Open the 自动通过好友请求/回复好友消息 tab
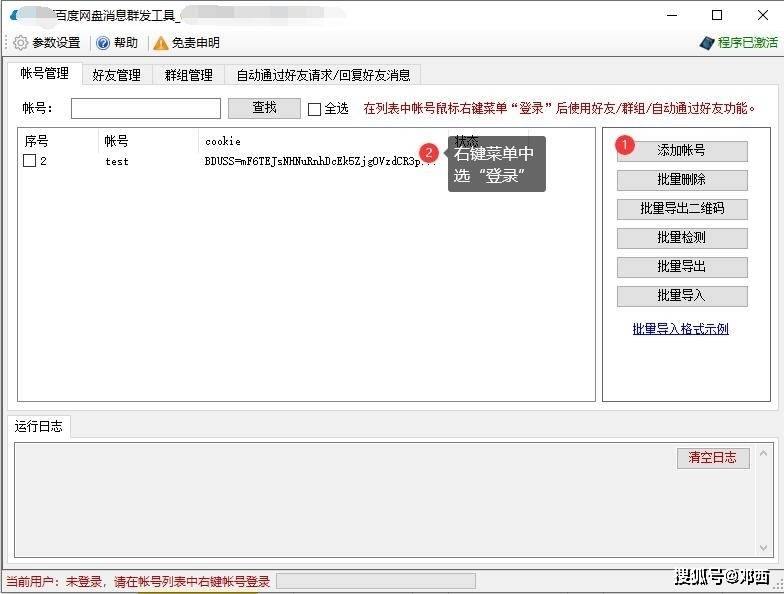 pyautogui.click(x=323, y=75)
